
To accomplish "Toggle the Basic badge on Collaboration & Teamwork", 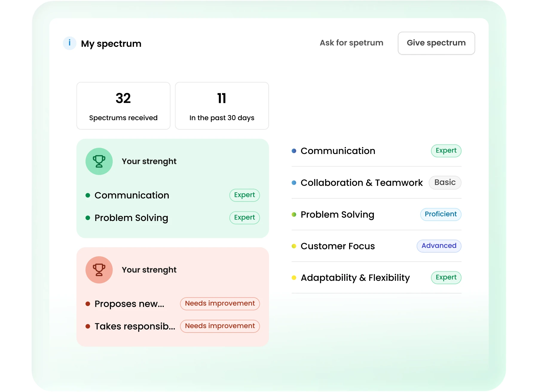I will click(445, 182).
